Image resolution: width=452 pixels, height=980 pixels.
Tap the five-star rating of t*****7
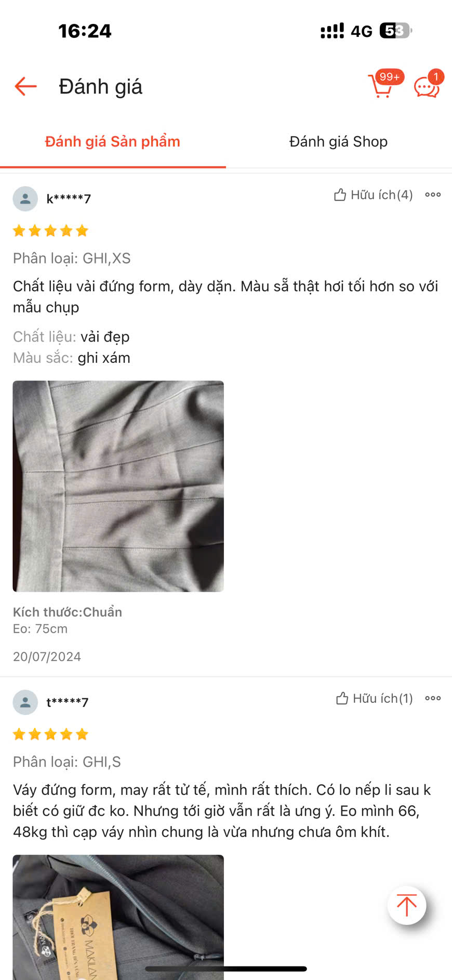point(50,734)
